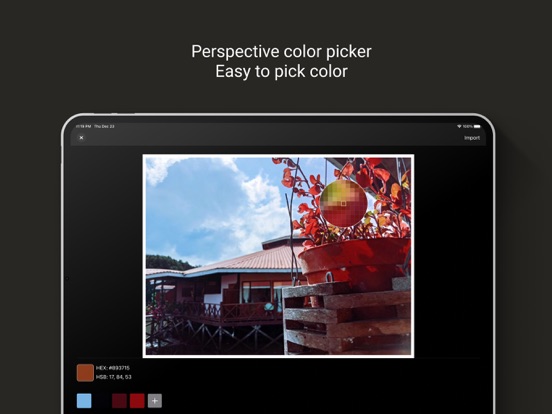Click the red flower pot in the photo
The image size is (552, 414).
tap(354, 262)
